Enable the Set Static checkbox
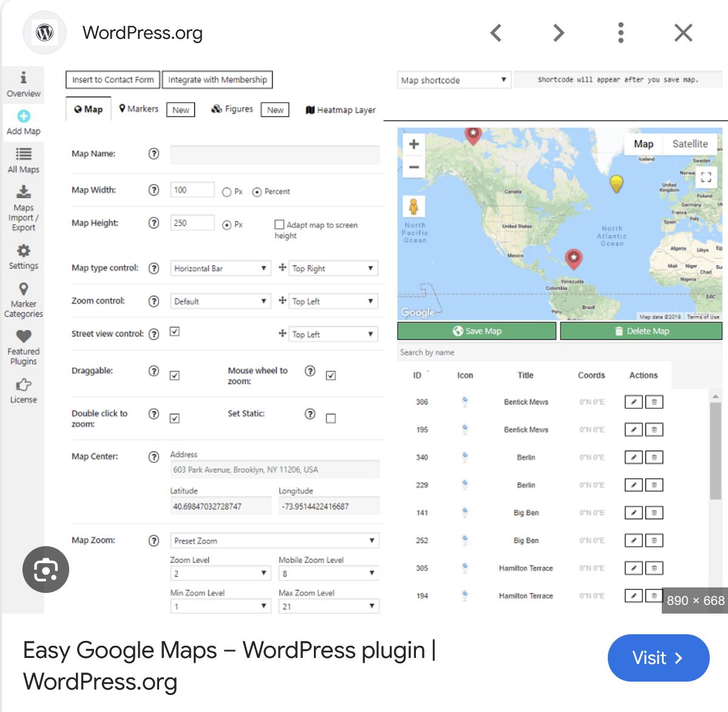 tap(331, 419)
